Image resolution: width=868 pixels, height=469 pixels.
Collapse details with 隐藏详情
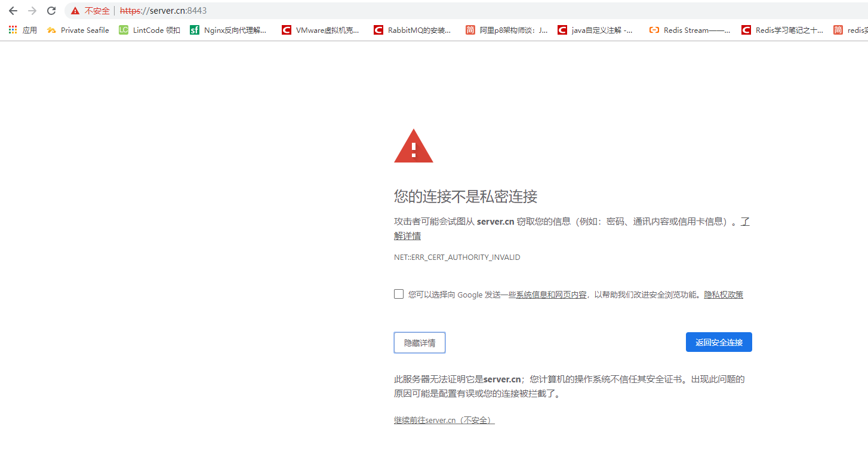point(419,342)
